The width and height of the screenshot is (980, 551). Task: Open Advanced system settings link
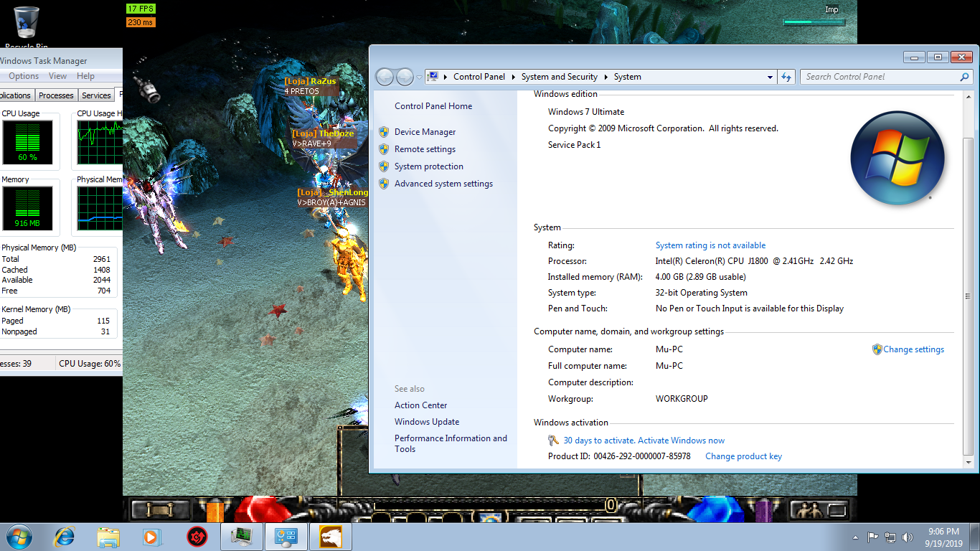[443, 184]
